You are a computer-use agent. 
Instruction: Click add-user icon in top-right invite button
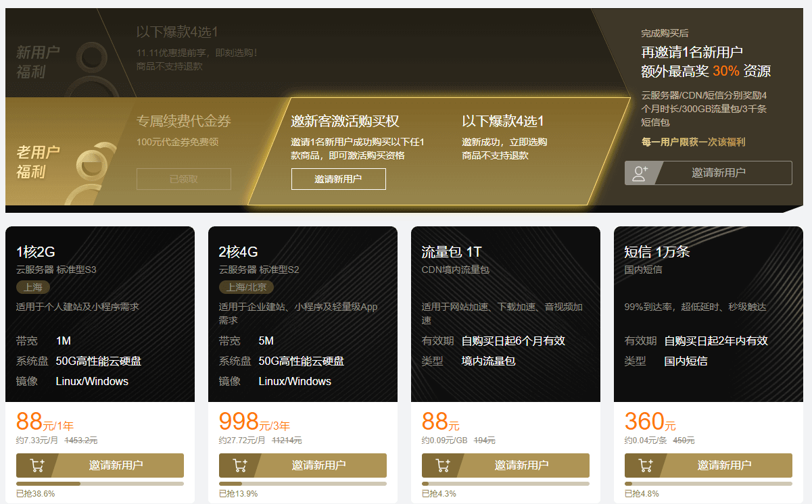pyautogui.click(x=640, y=173)
